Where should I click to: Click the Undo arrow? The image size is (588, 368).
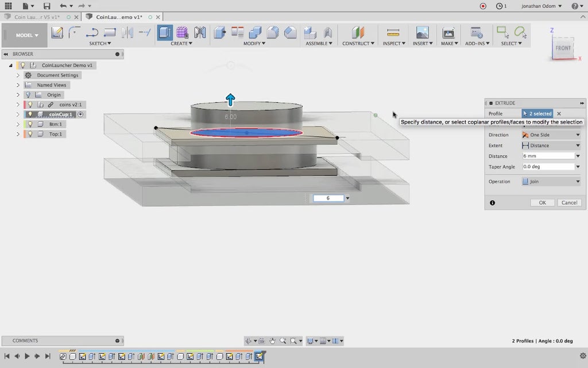[x=63, y=6]
